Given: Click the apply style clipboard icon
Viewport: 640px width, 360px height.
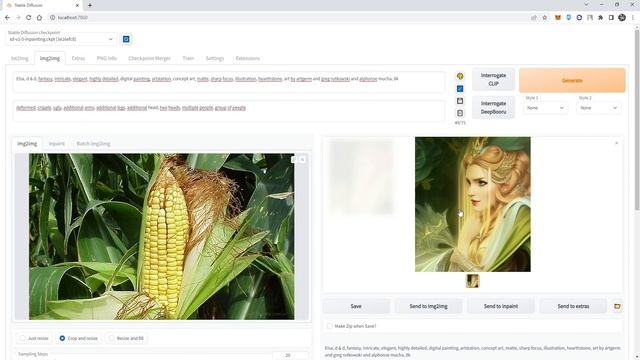Looking at the screenshot, I should [460, 113].
